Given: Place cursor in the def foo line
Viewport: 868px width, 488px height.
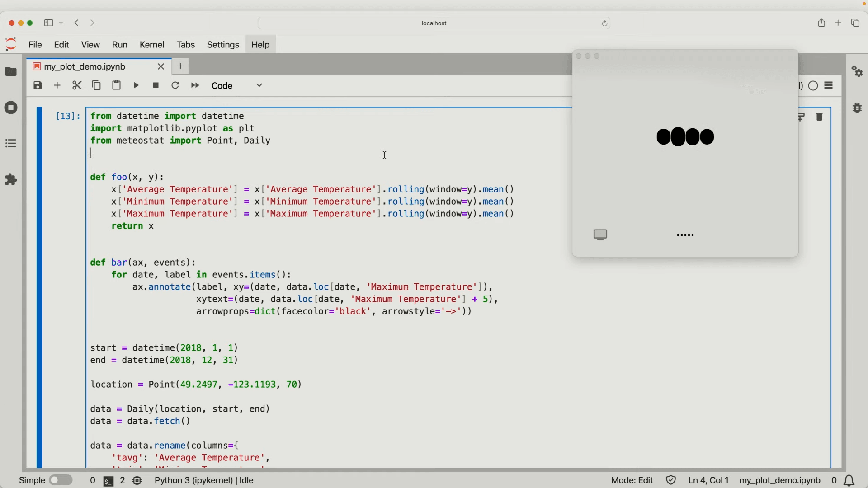Looking at the screenshot, I should (x=127, y=177).
